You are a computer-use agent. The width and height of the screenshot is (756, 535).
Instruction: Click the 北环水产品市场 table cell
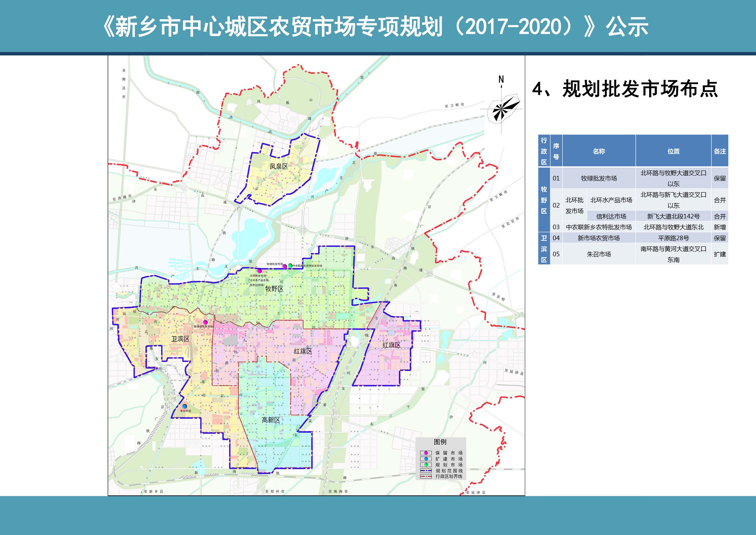pyautogui.click(x=611, y=200)
